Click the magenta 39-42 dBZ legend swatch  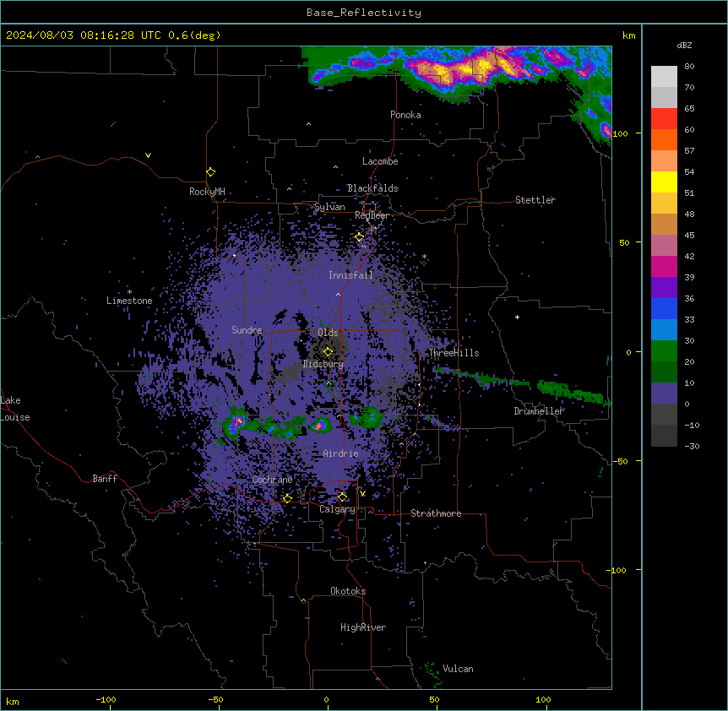click(664, 266)
